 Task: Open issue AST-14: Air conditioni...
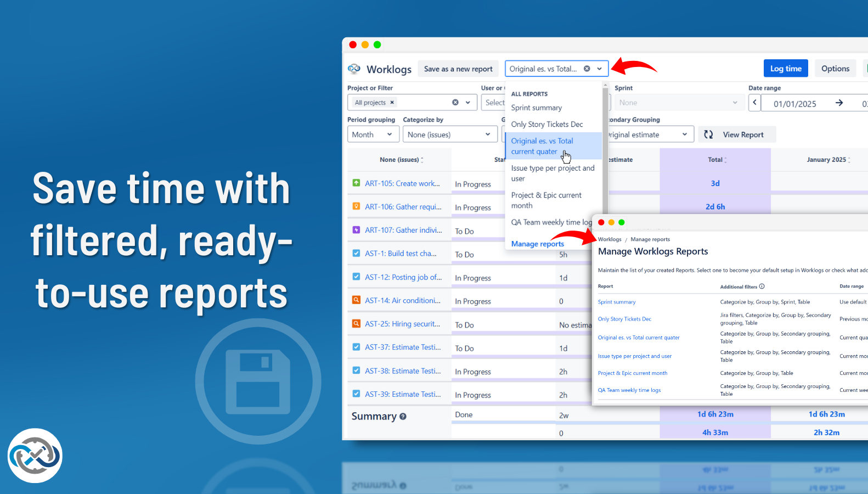point(403,301)
